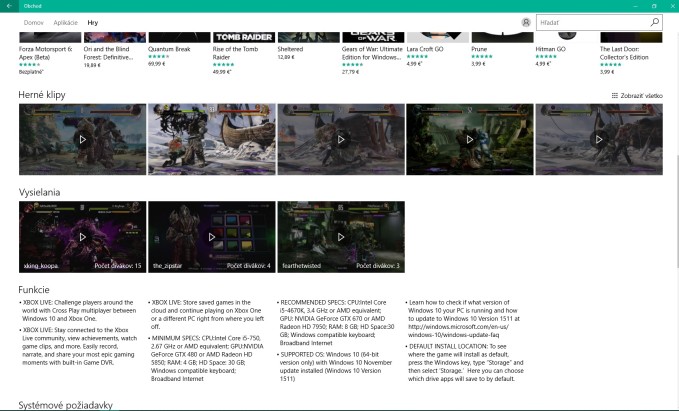Screen dimensions: 679x411
Task: Click the Quantum Break price 69,99 €
Action: 157,64
